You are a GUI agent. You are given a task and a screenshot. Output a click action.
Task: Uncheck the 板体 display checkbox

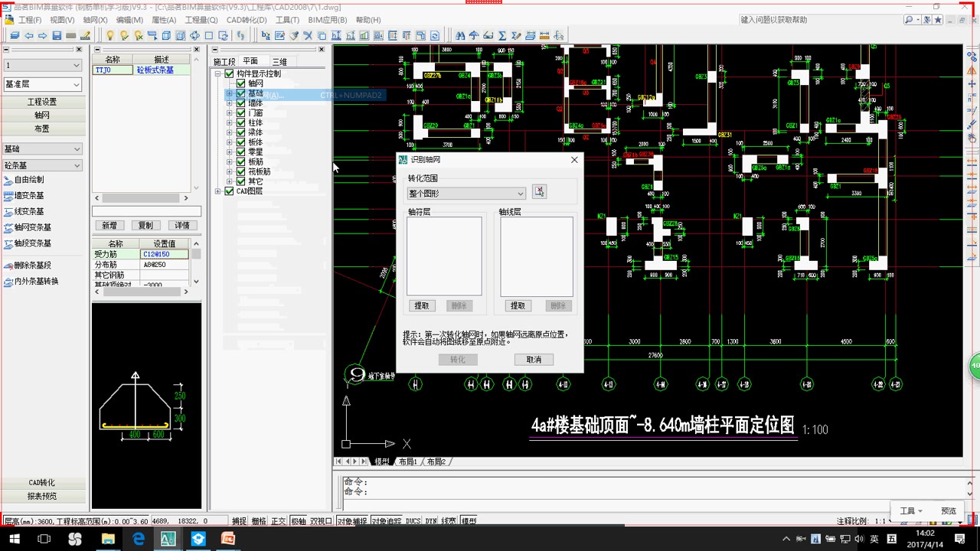(241, 142)
